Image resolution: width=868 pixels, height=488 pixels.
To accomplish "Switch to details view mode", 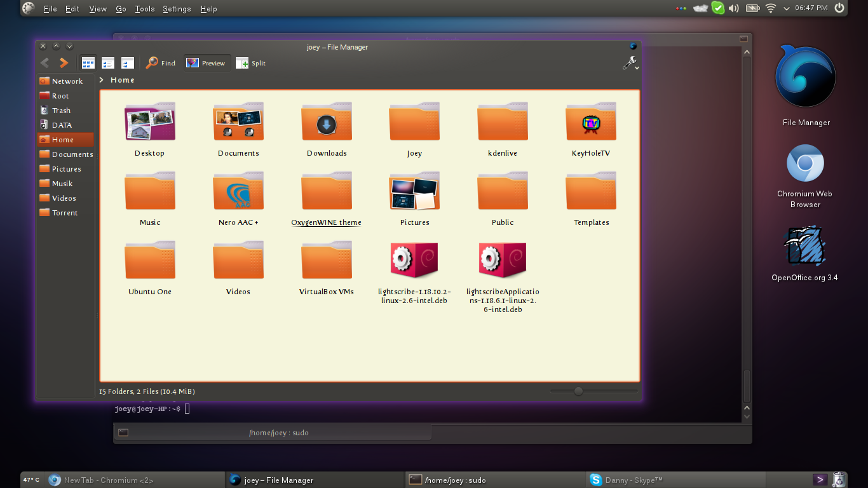I will pos(108,63).
